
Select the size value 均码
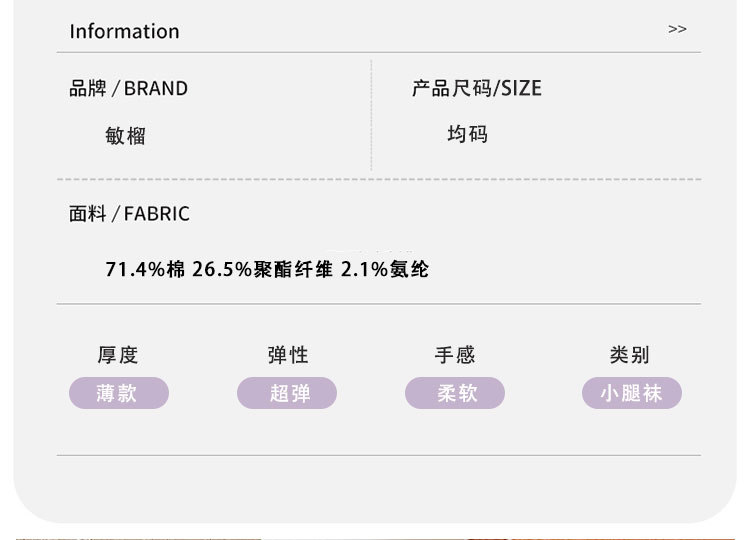coord(467,134)
